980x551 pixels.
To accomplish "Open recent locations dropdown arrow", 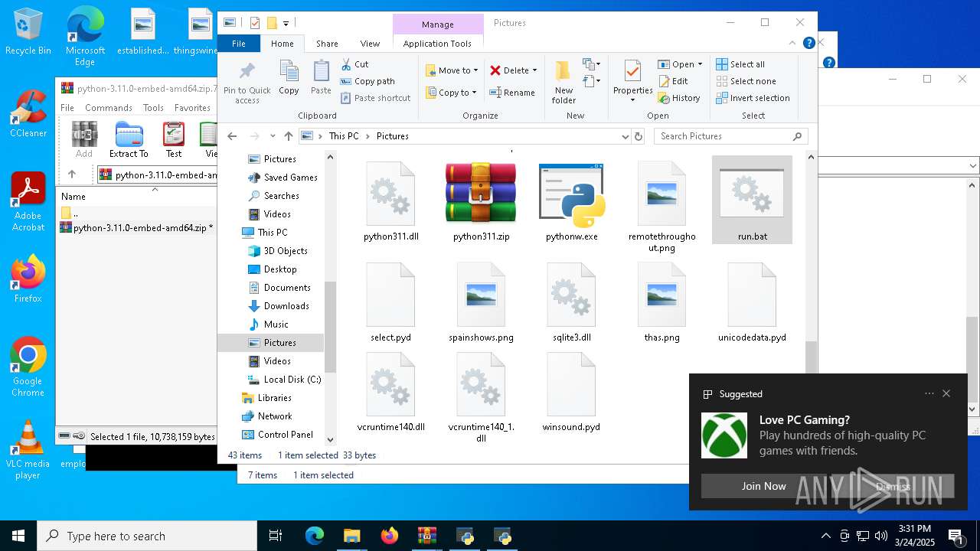I will 273,136.
